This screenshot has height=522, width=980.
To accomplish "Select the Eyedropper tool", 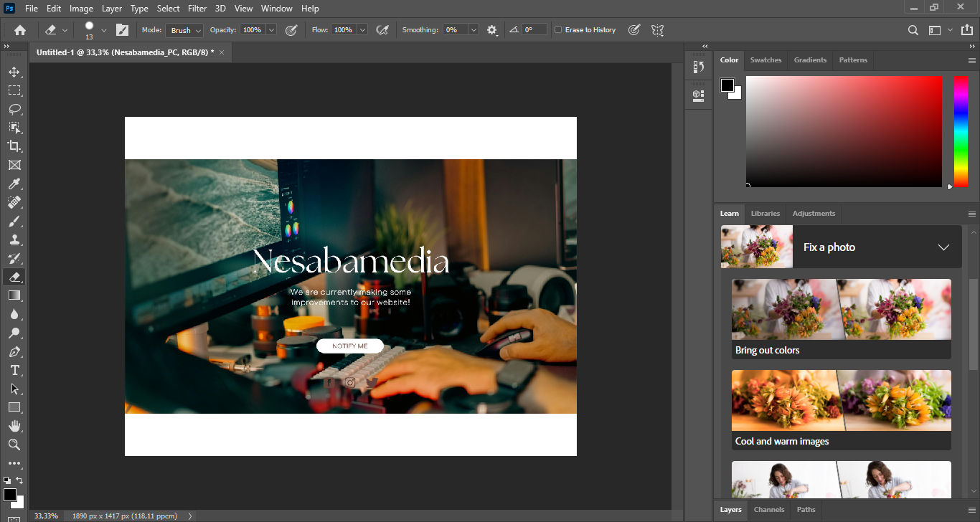I will 14,184.
